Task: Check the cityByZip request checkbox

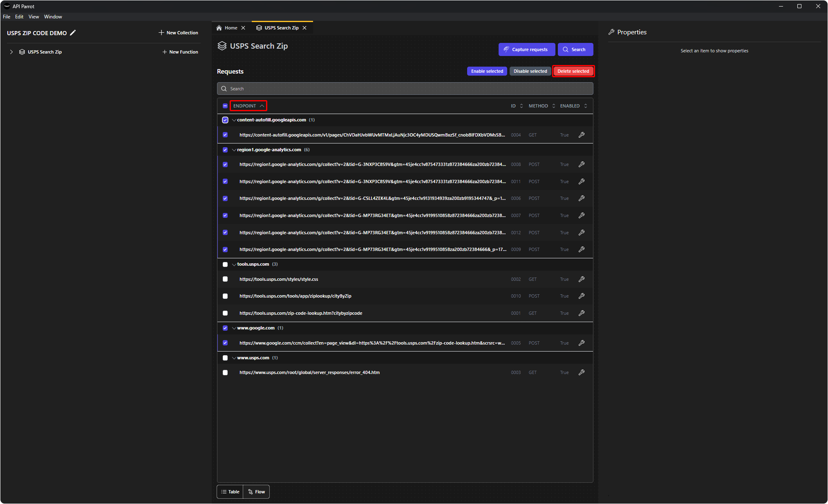Action: (x=225, y=296)
